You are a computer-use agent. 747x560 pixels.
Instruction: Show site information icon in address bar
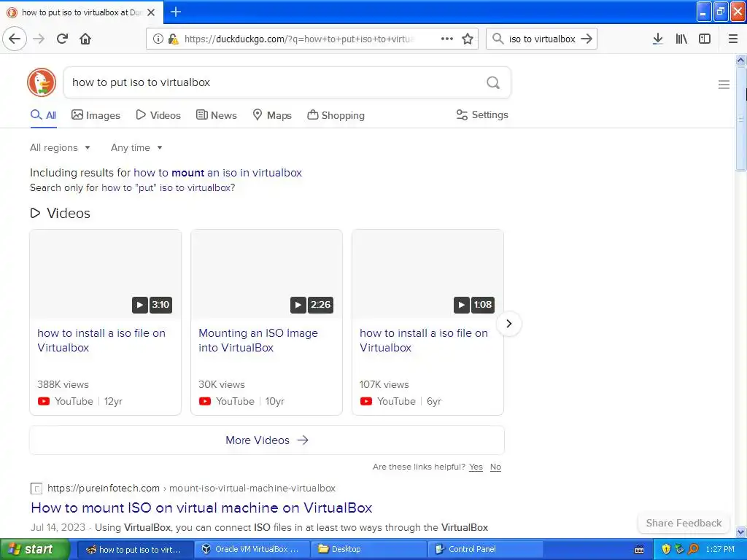(x=158, y=39)
